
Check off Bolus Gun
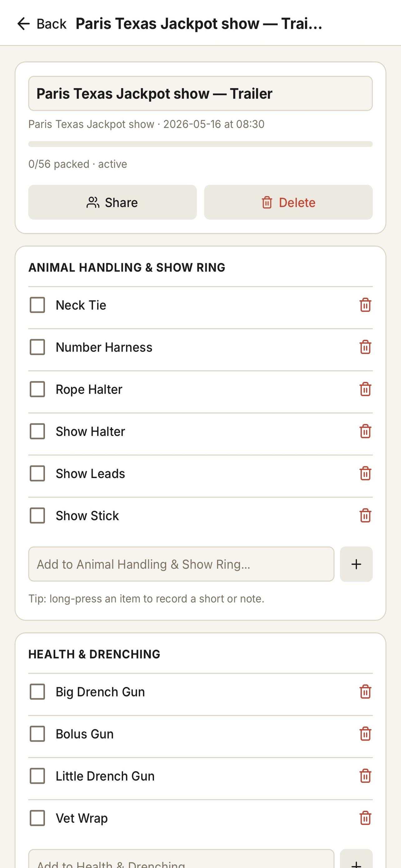click(x=37, y=734)
